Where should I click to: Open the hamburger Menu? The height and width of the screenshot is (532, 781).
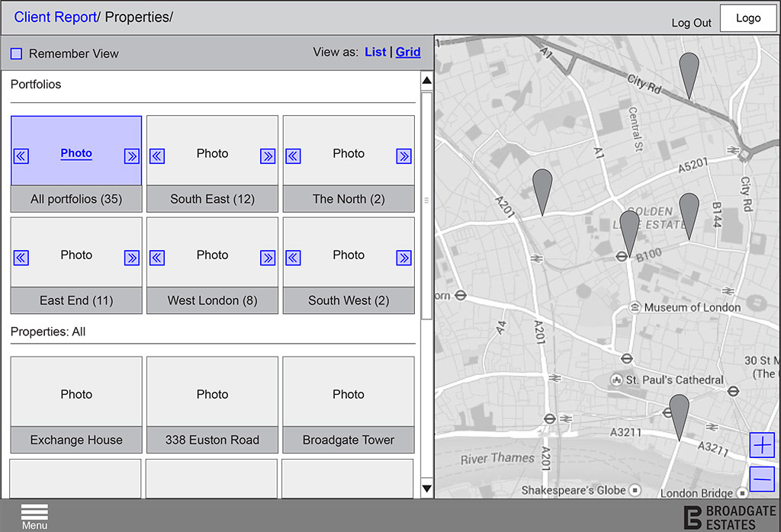[x=34, y=517]
